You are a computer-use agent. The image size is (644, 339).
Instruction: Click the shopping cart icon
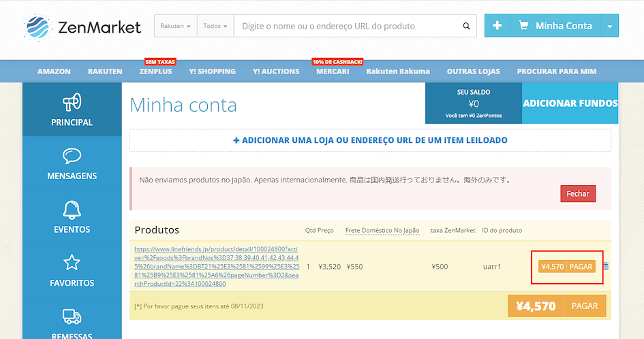coord(523,25)
